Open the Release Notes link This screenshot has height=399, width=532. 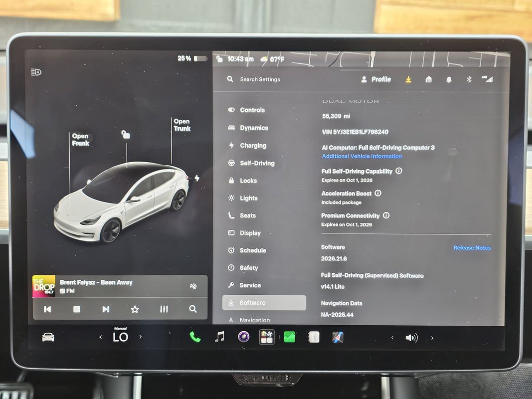pyautogui.click(x=472, y=248)
